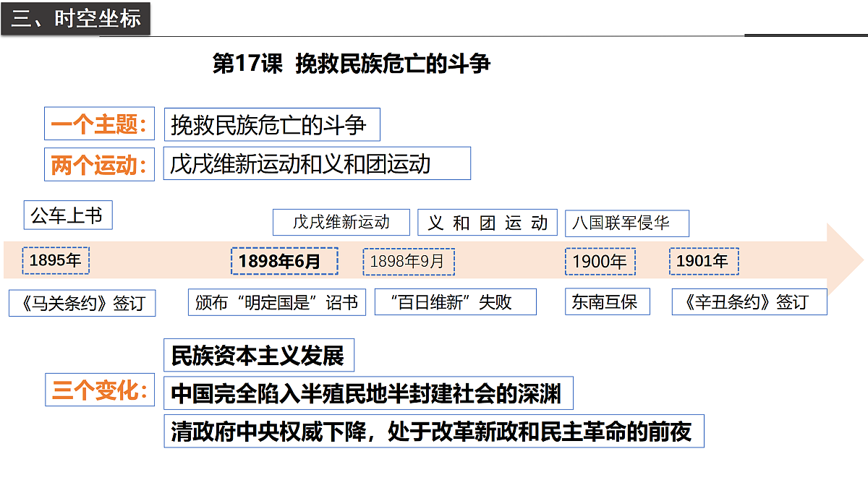
Task: Click the '1898年9月' timeline marker
Action: (409, 261)
